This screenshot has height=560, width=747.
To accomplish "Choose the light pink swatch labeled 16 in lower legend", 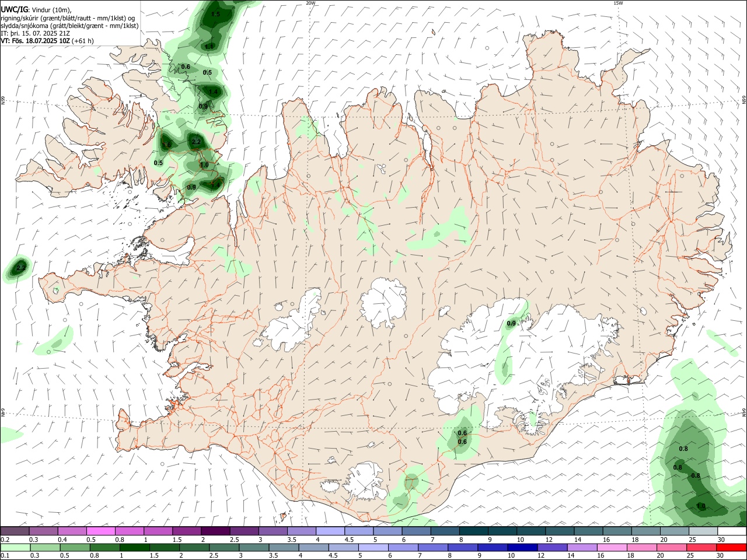I will [612, 547].
